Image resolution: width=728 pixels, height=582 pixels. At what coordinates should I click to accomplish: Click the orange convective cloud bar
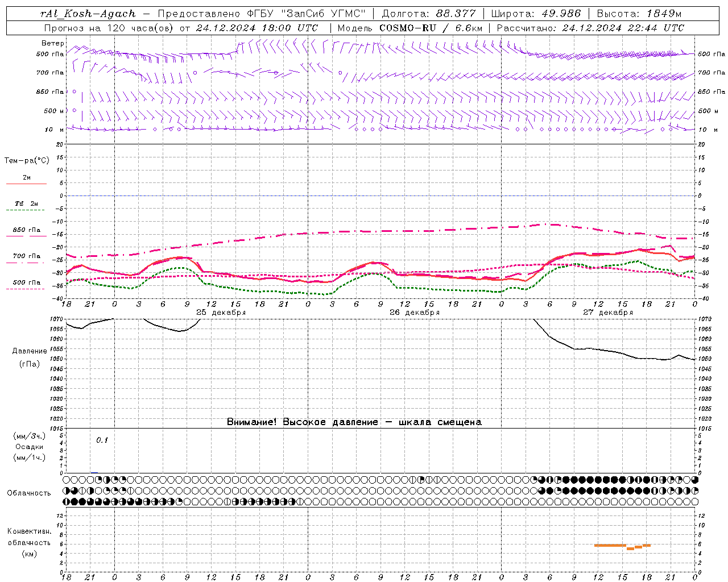(622, 546)
